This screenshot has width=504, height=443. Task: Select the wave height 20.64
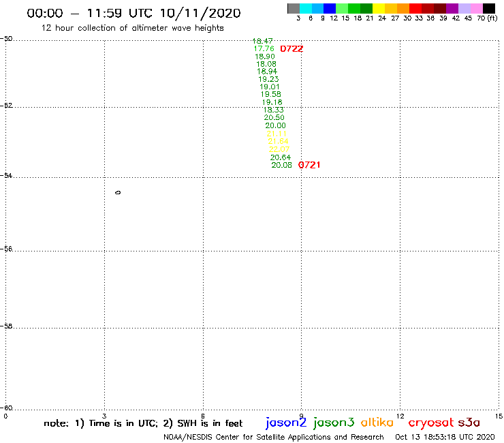281,157
